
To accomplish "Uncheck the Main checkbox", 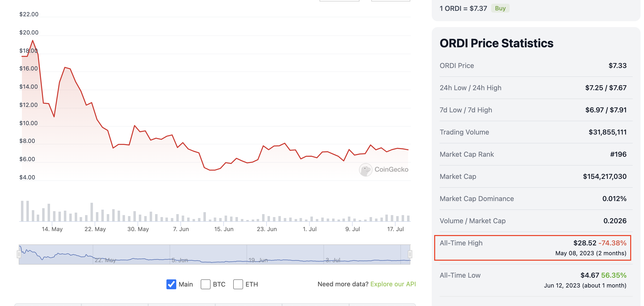I will (x=171, y=284).
